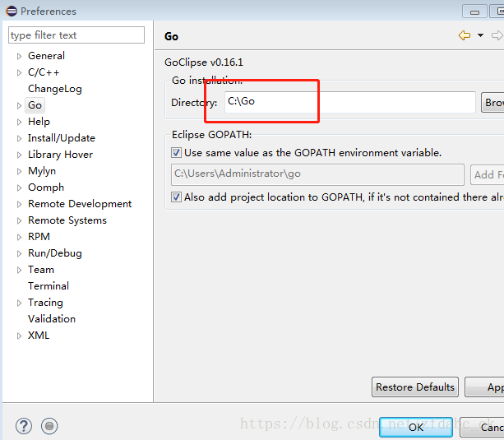Select Install/Update preferences category
Viewport: 504px width, 440px height.
[62, 138]
